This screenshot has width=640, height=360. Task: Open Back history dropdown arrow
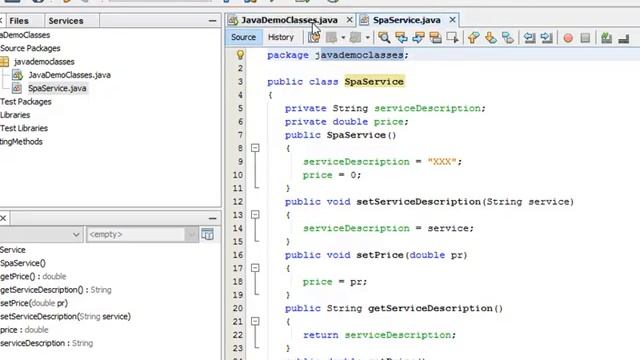point(343,38)
